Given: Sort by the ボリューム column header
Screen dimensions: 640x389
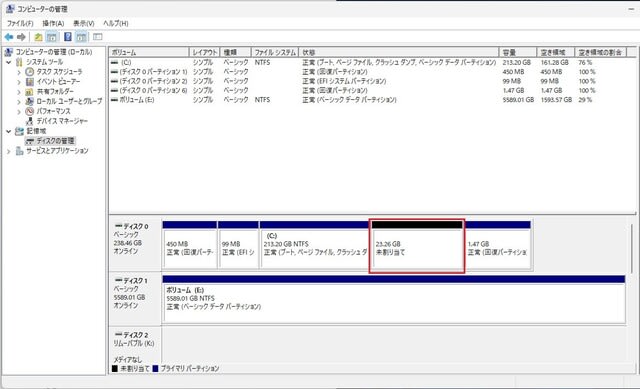Looking at the screenshot, I should point(149,52).
